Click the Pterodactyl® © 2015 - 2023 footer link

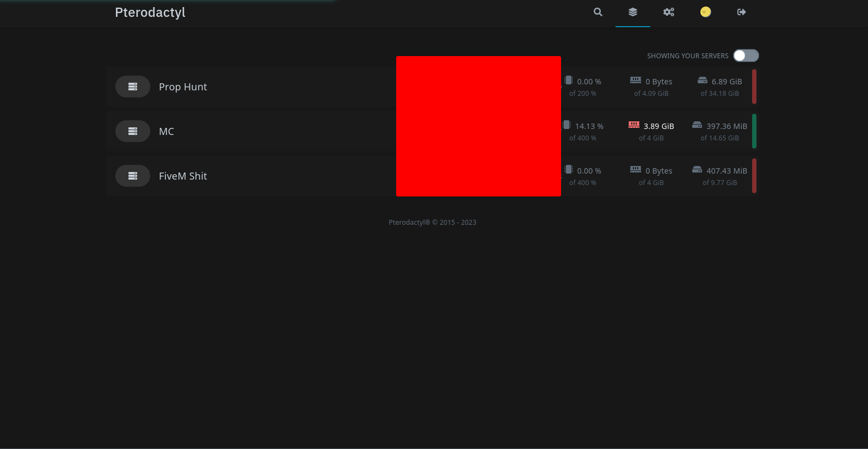click(433, 223)
